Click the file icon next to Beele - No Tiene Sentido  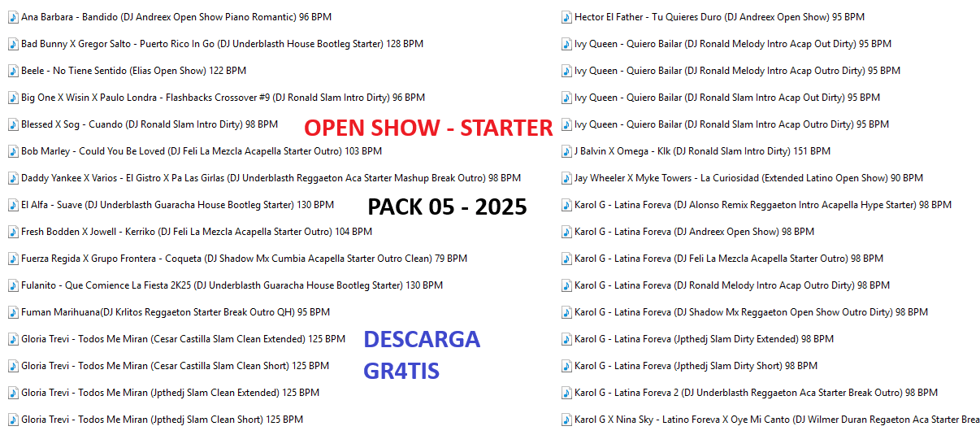pos(13,71)
